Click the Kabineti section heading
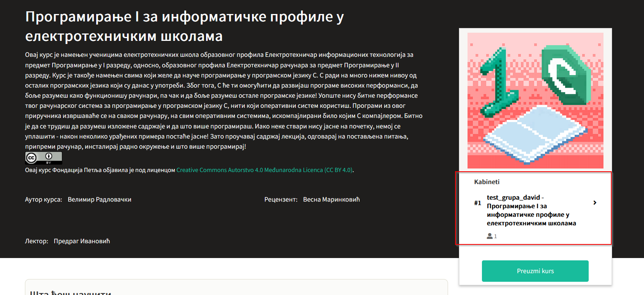The height and width of the screenshot is (295, 644). pyautogui.click(x=487, y=182)
